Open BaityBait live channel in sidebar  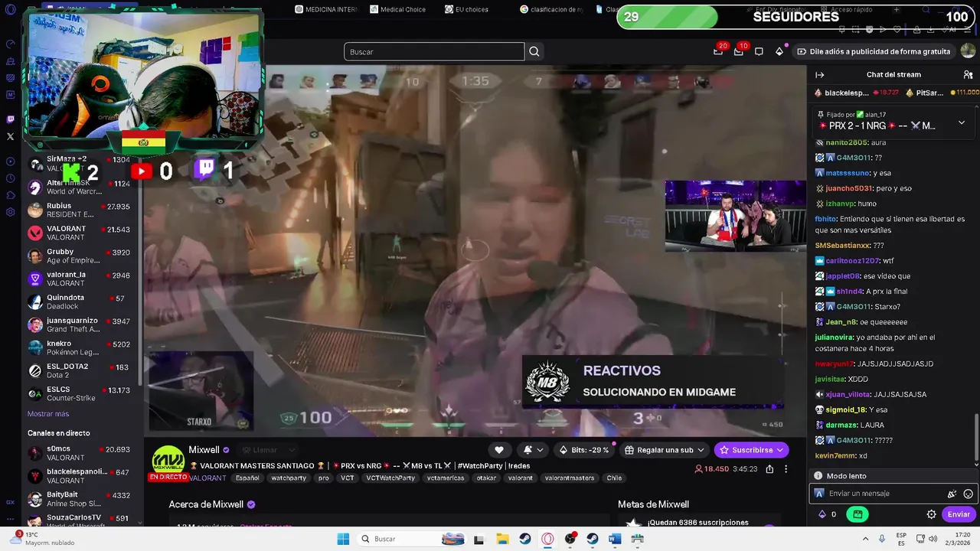[80, 499]
